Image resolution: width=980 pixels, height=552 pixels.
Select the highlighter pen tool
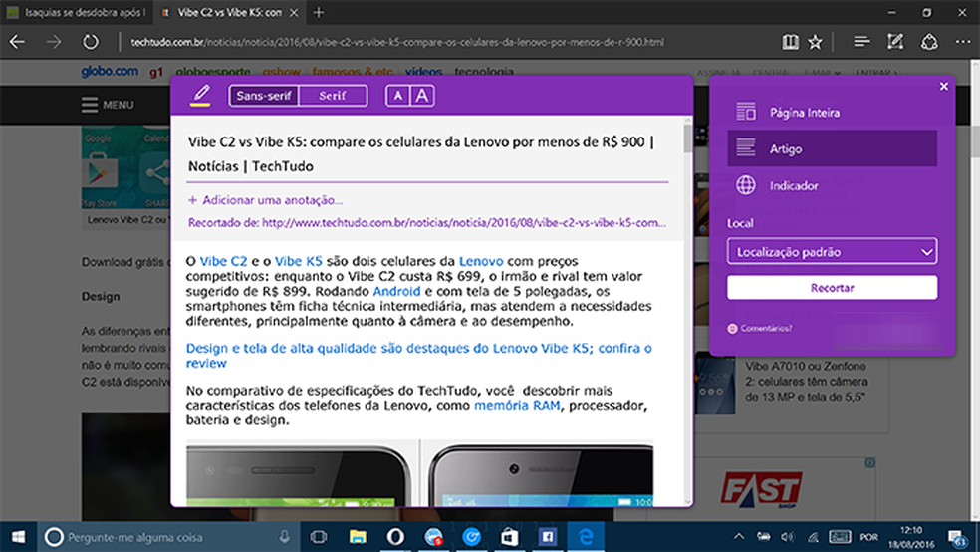click(x=200, y=96)
